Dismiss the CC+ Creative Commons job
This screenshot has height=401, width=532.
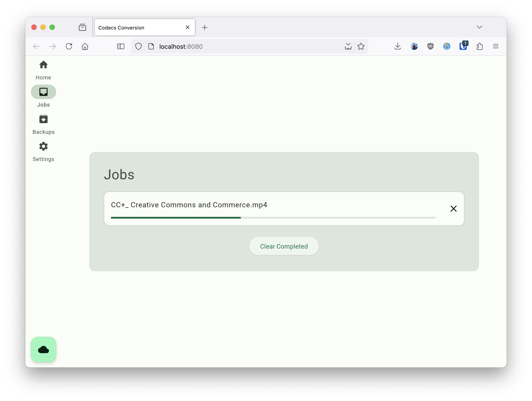coord(454,208)
